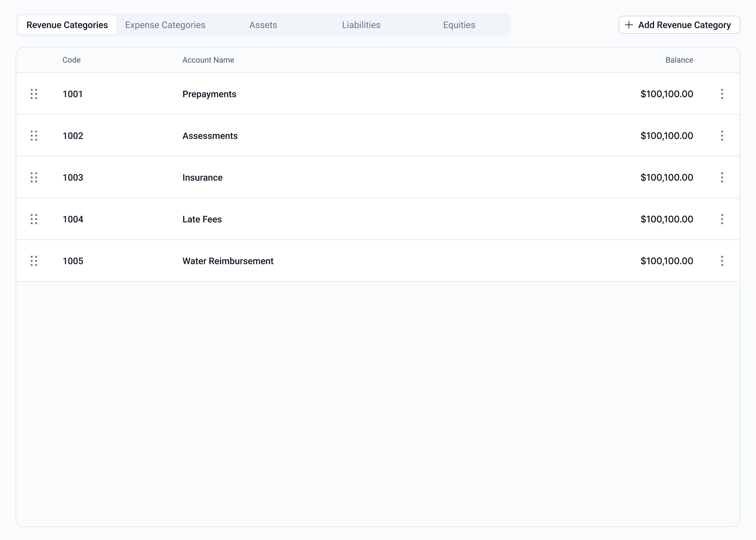Open kebab menu for Late Fees
The image size is (756, 540).
point(722,219)
